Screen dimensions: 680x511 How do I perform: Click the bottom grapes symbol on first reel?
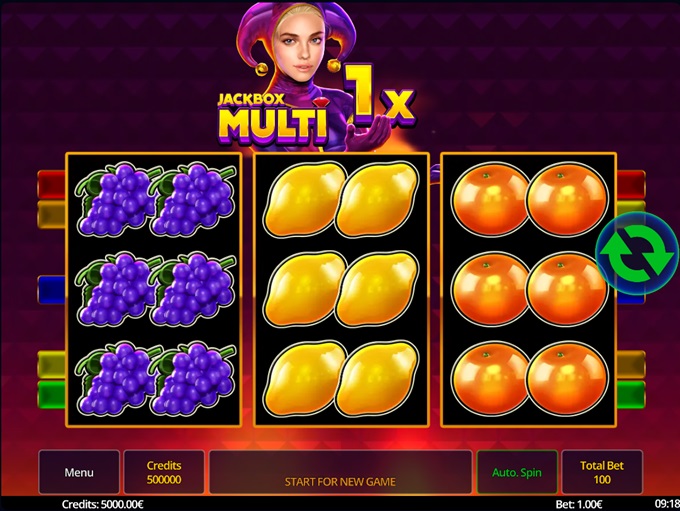click(x=155, y=378)
